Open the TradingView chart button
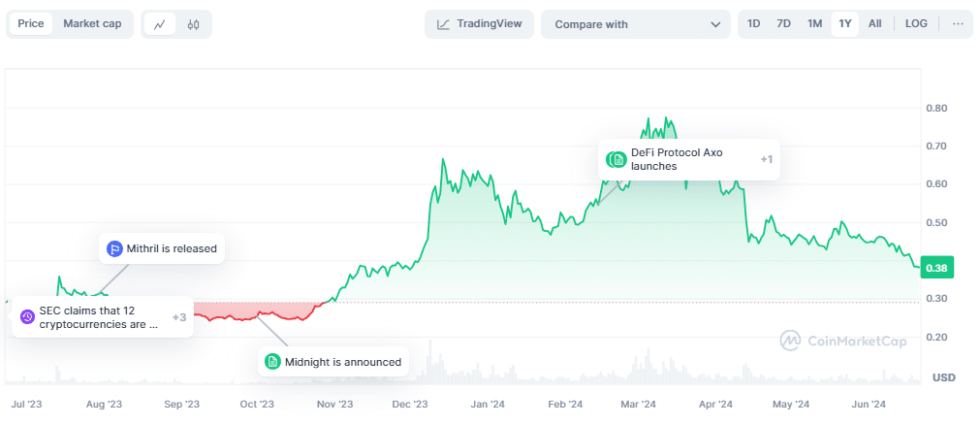The height and width of the screenshot is (425, 980). pos(479,24)
